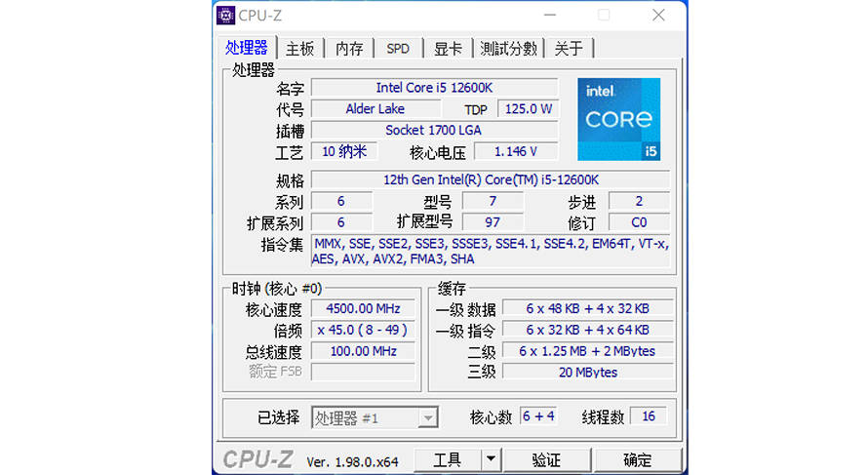Click the 10 纳米 process field

[344, 151]
